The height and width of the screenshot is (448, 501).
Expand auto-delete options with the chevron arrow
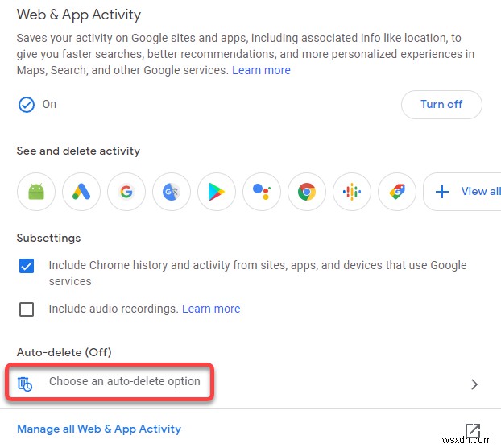474,384
